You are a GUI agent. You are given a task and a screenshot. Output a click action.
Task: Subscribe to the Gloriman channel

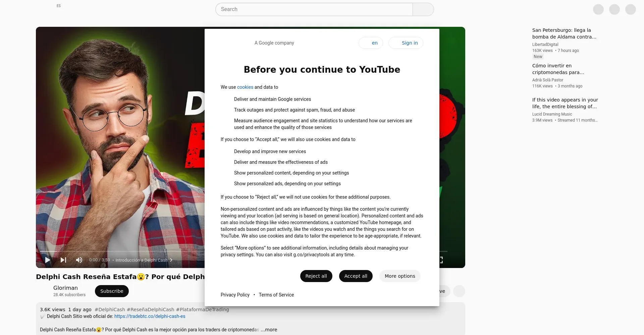point(112,291)
